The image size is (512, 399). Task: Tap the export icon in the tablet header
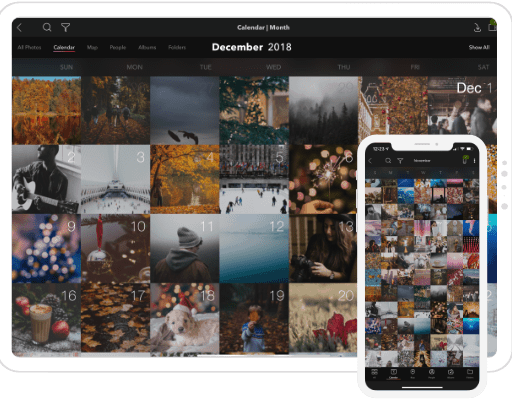(x=477, y=27)
